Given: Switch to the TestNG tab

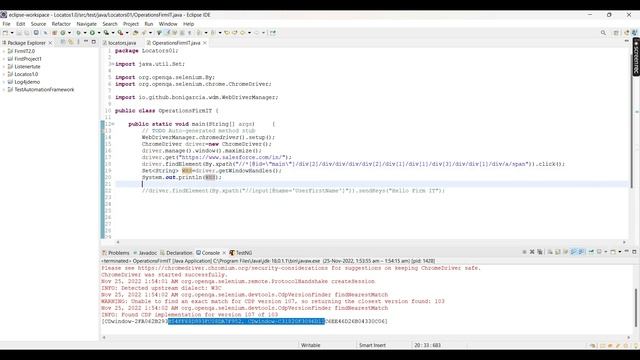Looking at the screenshot, I should (x=241, y=253).
